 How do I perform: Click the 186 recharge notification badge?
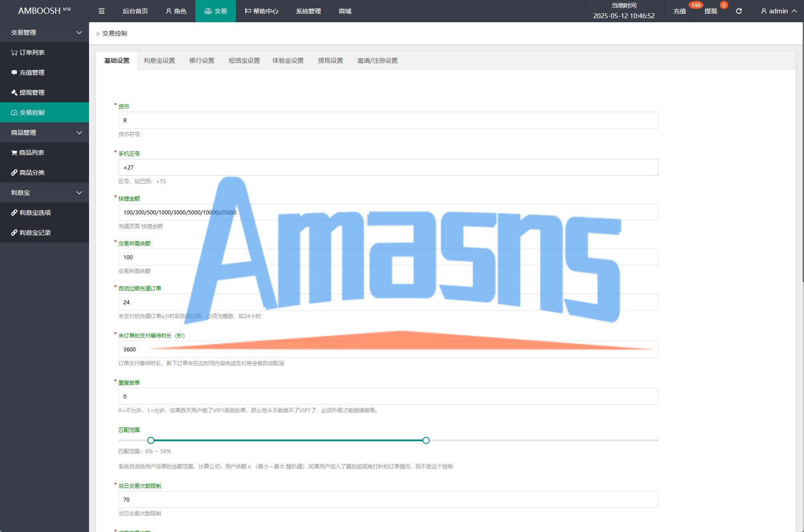(696, 5)
